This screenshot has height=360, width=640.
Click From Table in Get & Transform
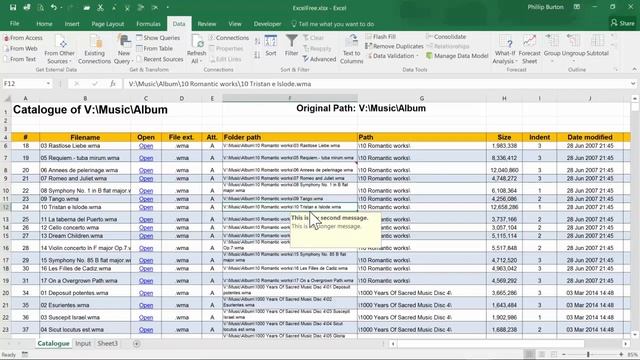pos(154,48)
